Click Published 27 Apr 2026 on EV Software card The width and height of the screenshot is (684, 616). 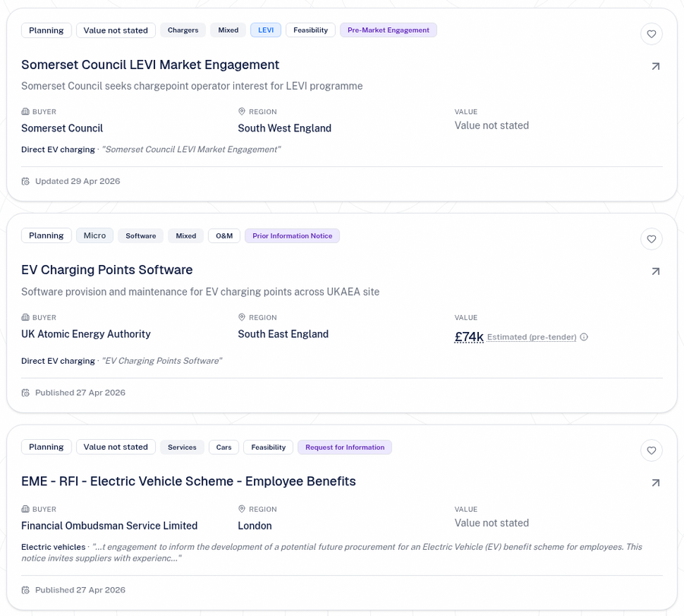tap(81, 393)
